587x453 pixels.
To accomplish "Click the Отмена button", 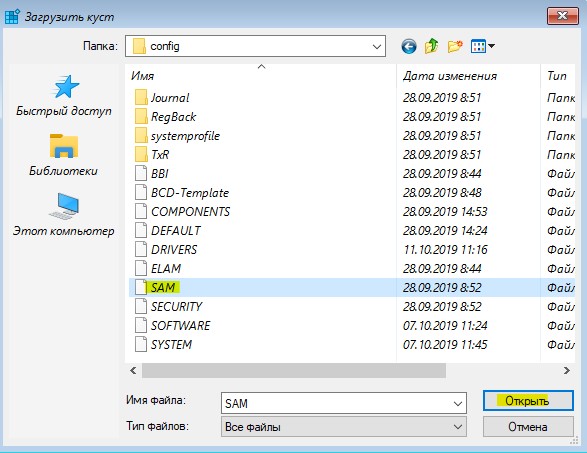I will click(528, 427).
